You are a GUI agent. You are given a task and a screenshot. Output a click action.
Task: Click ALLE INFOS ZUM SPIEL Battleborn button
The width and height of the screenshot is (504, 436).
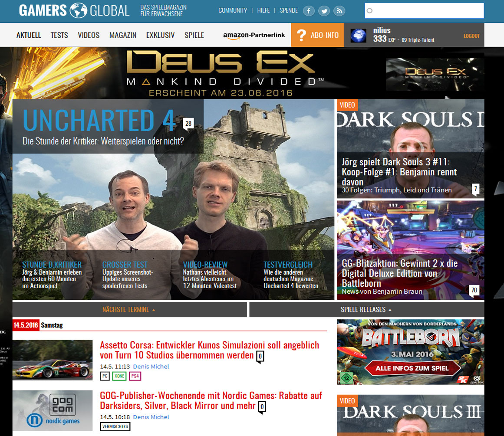click(x=412, y=368)
